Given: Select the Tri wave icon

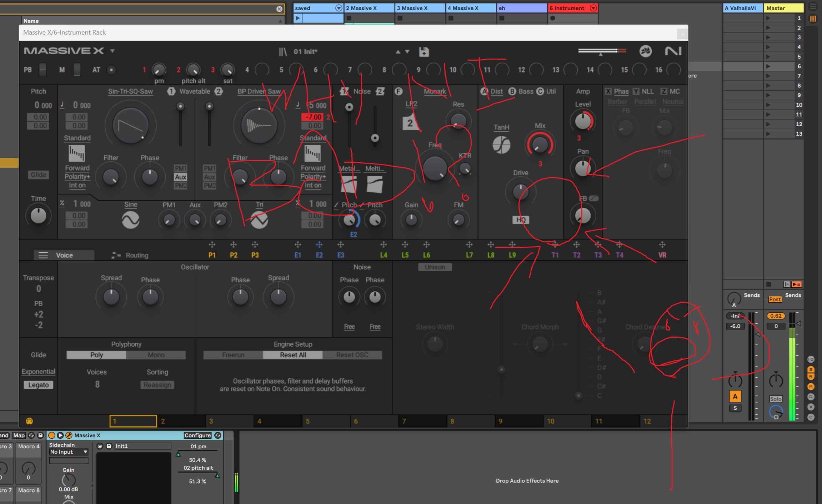Looking at the screenshot, I should tap(259, 220).
